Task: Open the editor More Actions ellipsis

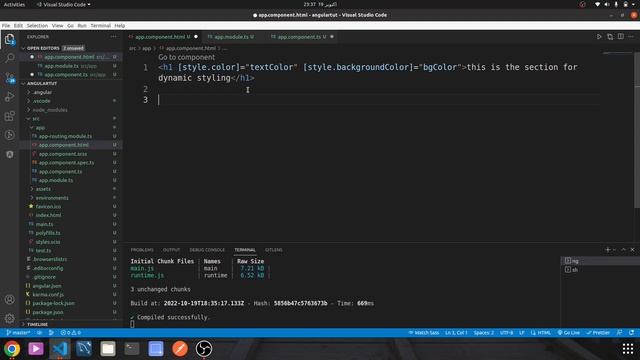Action: pyautogui.click(x=631, y=37)
